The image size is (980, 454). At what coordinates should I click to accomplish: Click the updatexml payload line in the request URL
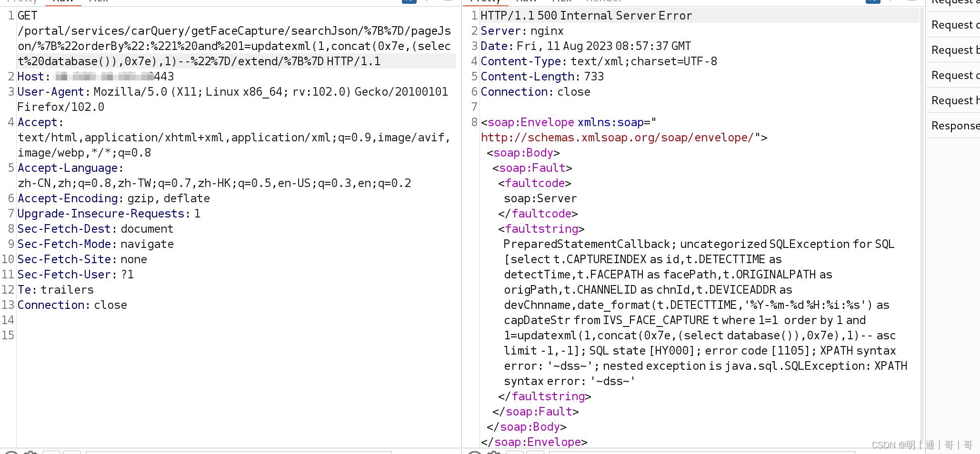tap(234, 46)
